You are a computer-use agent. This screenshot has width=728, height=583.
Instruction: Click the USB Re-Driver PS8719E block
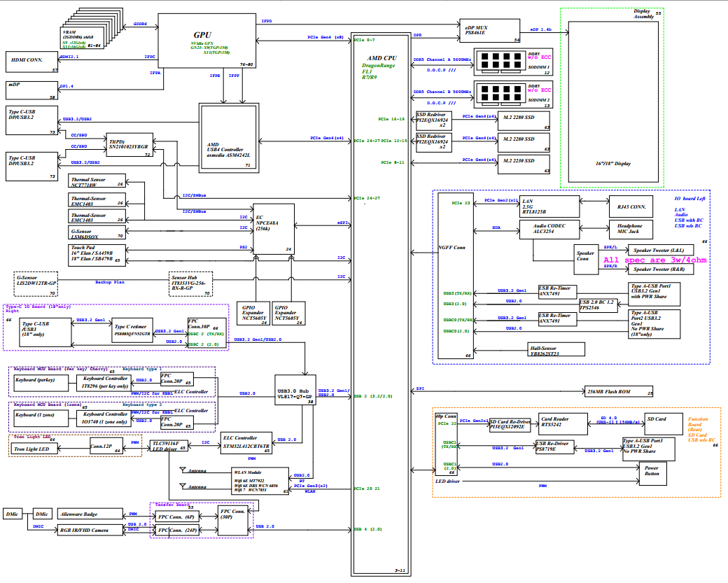point(555,446)
